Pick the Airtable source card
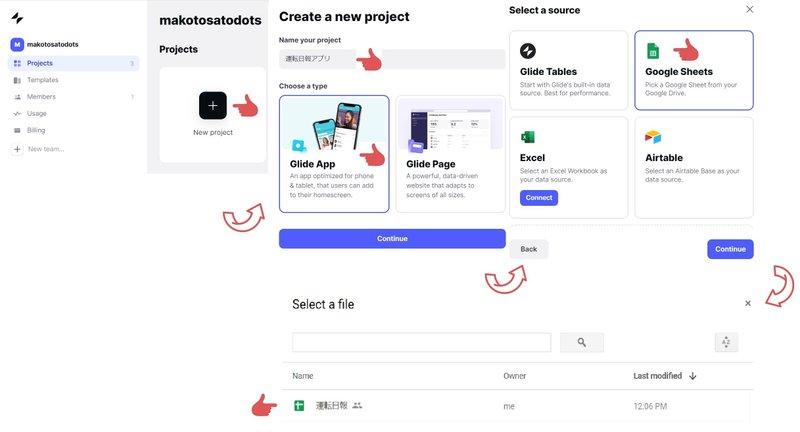The height and width of the screenshot is (432, 800). (693, 168)
